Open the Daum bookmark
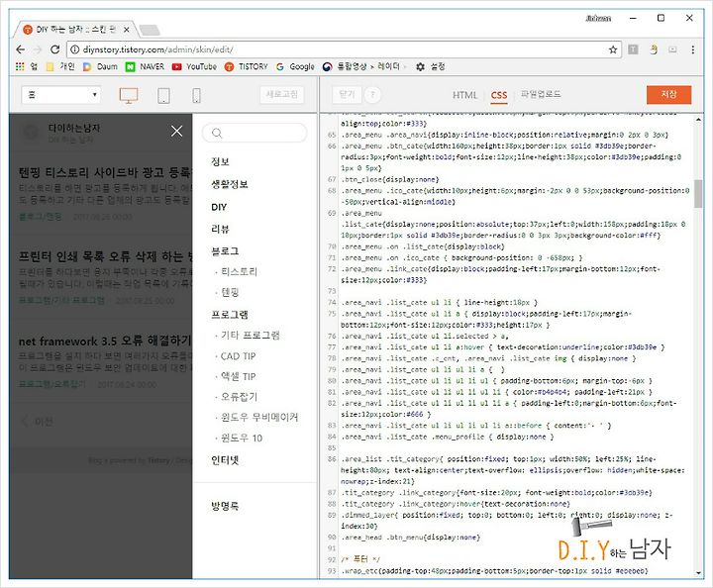 [x=100, y=66]
